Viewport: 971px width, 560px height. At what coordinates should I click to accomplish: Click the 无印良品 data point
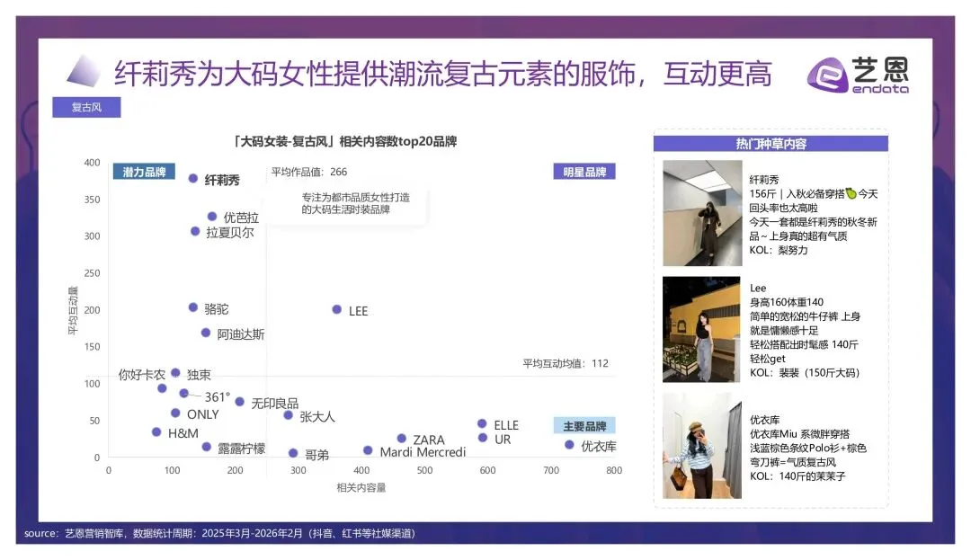[x=240, y=402]
